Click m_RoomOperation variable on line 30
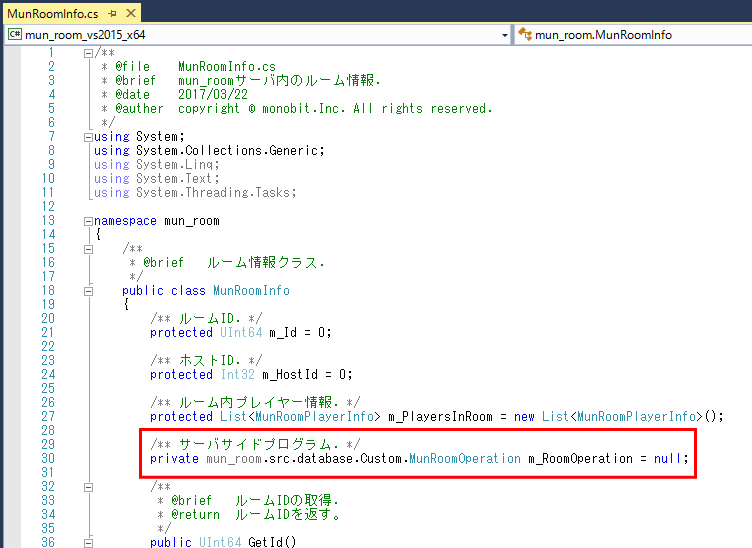Screen dimensions: 752x548 (x=580, y=458)
